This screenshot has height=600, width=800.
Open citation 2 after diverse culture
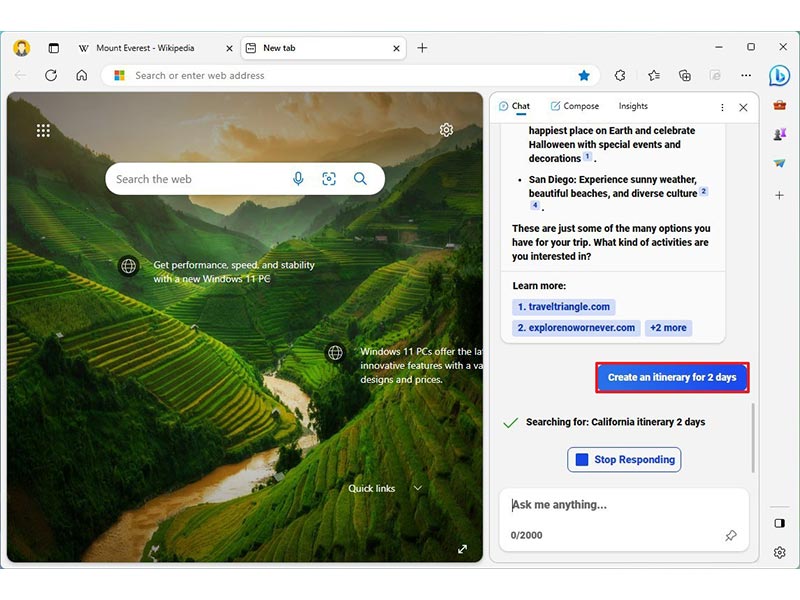click(x=704, y=191)
